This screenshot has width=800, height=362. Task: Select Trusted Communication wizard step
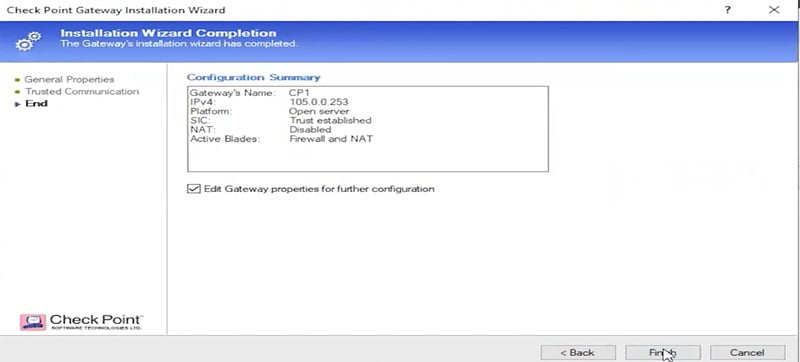(82, 92)
